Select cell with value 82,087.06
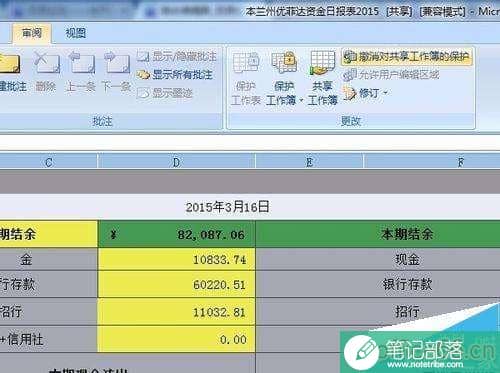The height and width of the screenshot is (373, 500). (x=177, y=234)
